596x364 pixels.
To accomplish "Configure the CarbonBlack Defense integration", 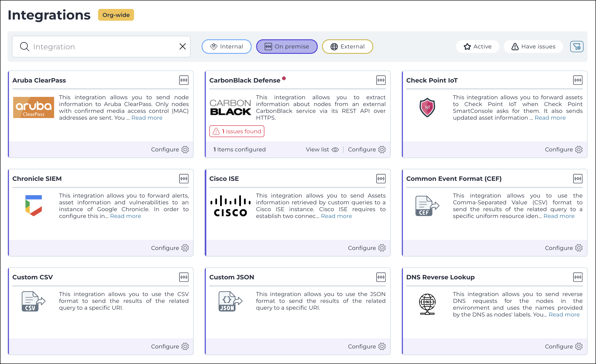I will tap(367, 150).
